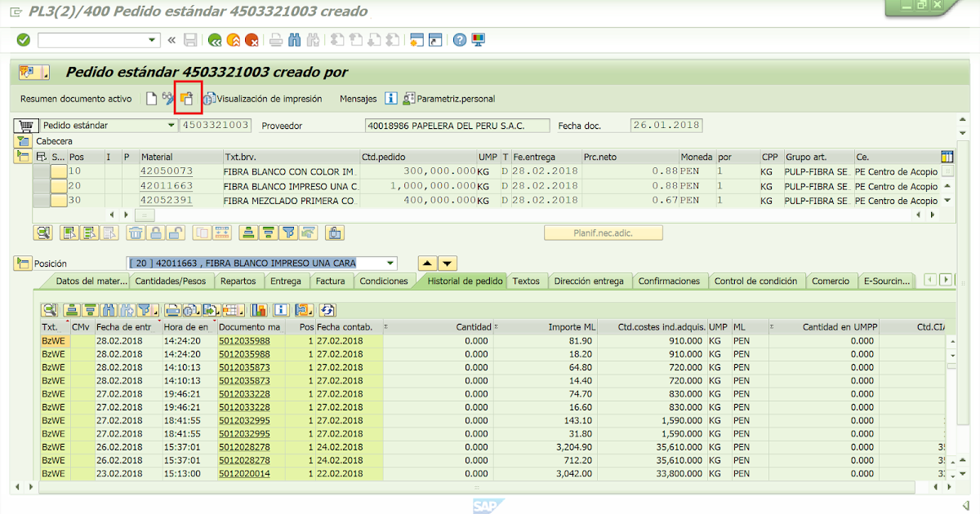Click the orange Exit icon

[x=234, y=39]
